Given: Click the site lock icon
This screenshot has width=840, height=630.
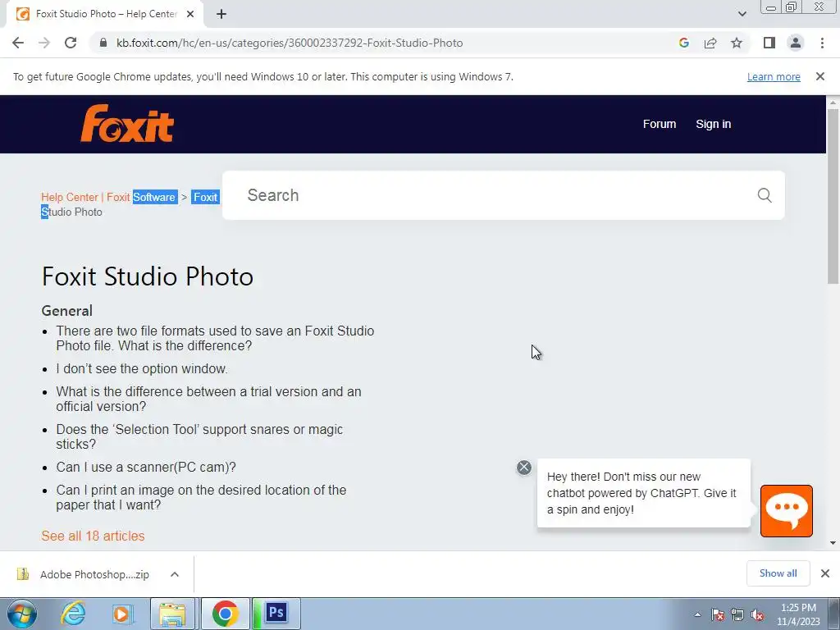Looking at the screenshot, I should [x=103, y=43].
